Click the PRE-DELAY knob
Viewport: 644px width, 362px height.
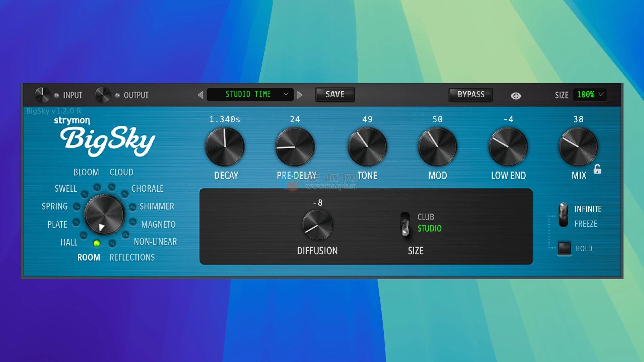coord(295,147)
